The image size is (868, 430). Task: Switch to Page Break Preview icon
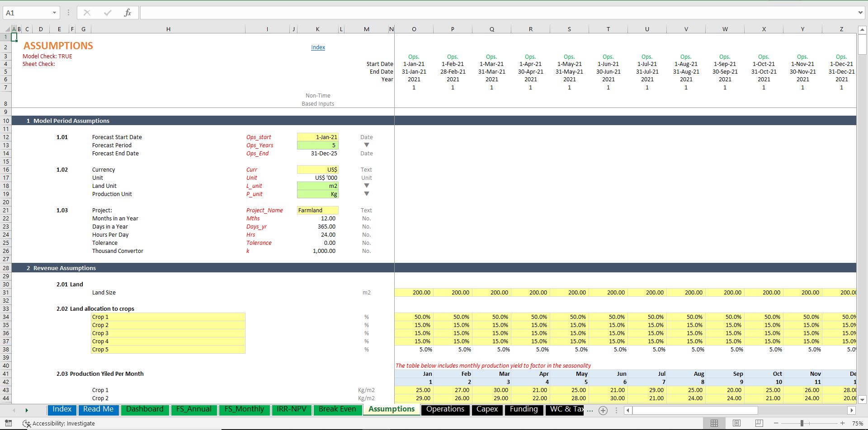point(759,423)
